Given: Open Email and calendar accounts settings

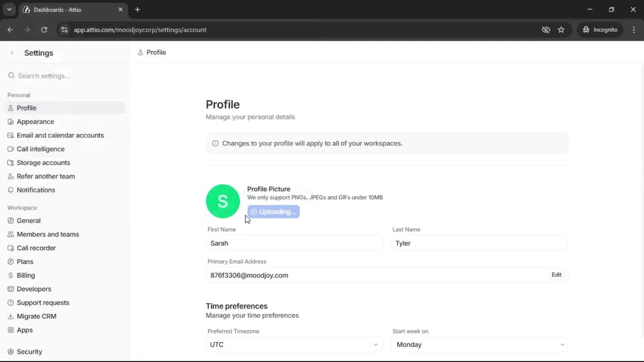Looking at the screenshot, I should click(11, 135).
